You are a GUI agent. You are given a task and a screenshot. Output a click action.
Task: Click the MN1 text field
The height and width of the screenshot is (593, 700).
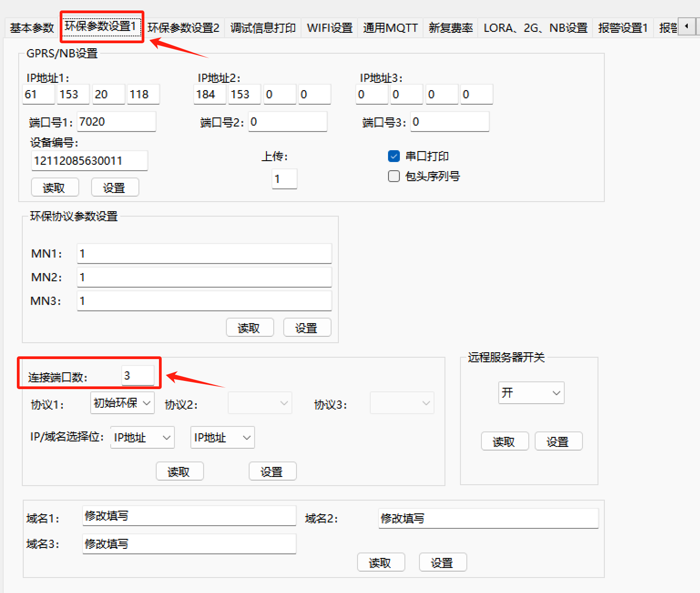[x=204, y=253]
